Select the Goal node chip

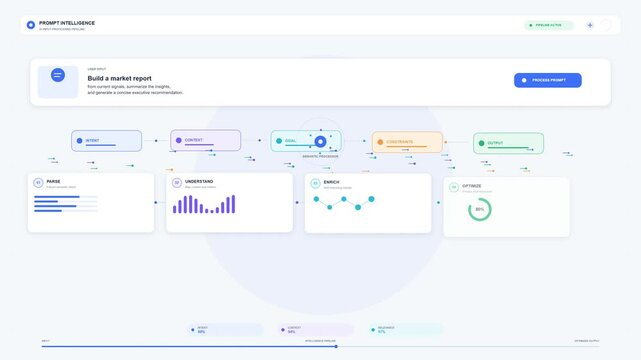[x=306, y=141]
